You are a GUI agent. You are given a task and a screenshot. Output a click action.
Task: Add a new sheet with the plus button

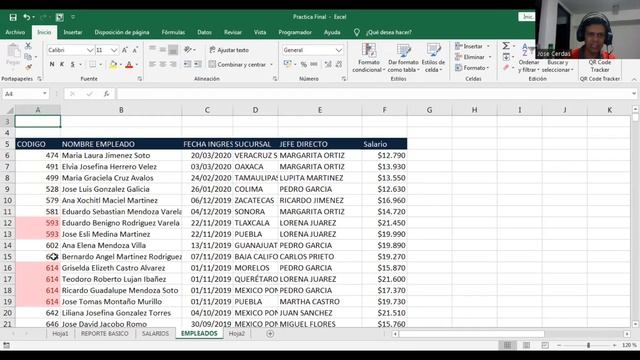click(x=270, y=334)
